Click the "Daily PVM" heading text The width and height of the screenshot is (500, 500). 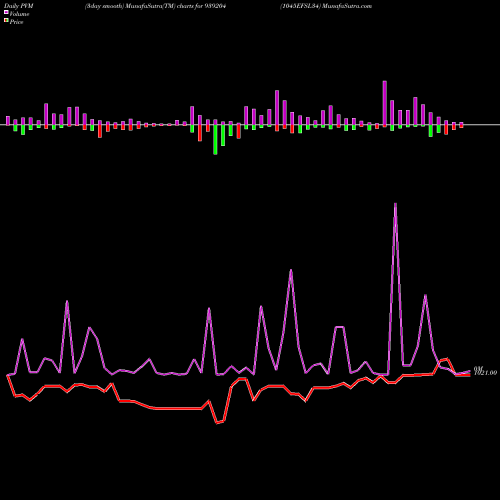19,6
